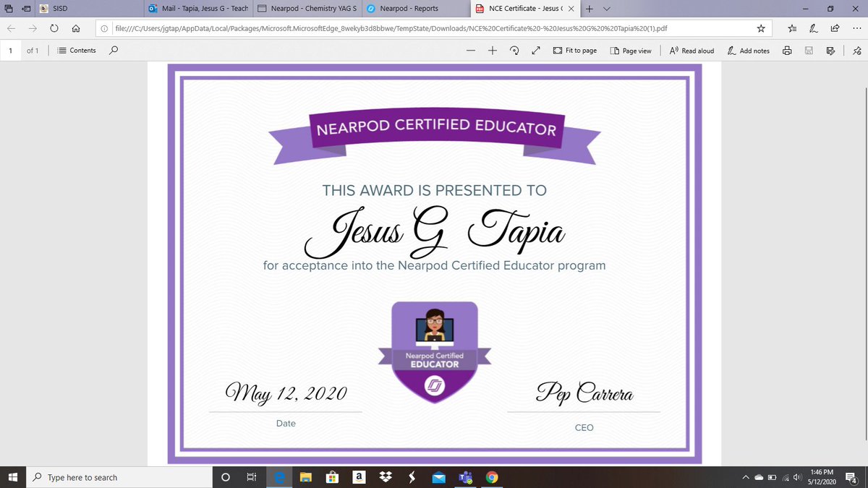The width and height of the screenshot is (868, 488).
Task: Click NEARPOD CERTIFIED EDUCATOR banner text
Action: coord(436,128)
